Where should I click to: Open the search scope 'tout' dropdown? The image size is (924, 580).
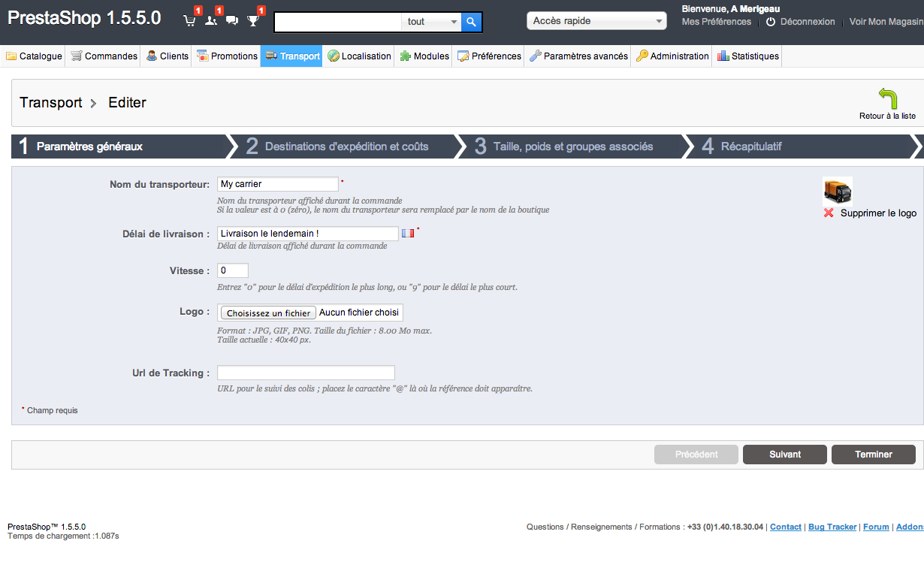(432, 22)
